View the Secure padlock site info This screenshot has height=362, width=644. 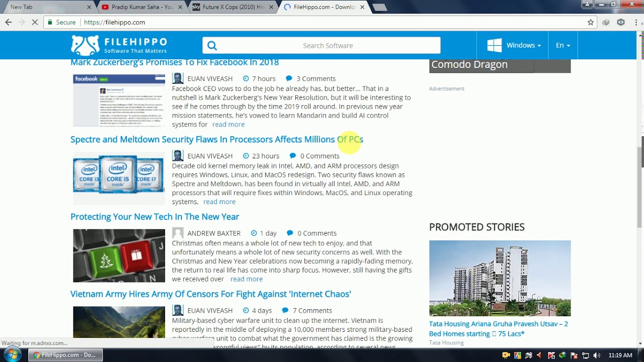pyautogui.click(x=61, y=22)
